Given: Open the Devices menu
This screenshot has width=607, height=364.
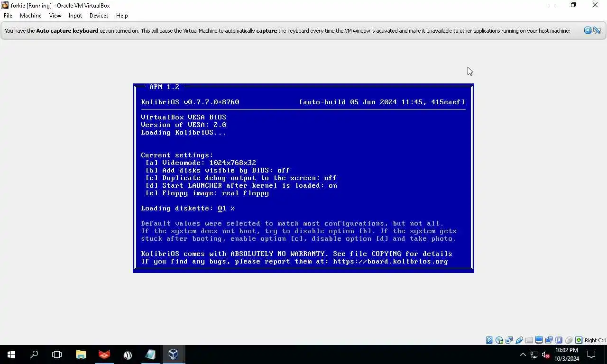Looking at the screenshot, I should [x=99, y=16].
